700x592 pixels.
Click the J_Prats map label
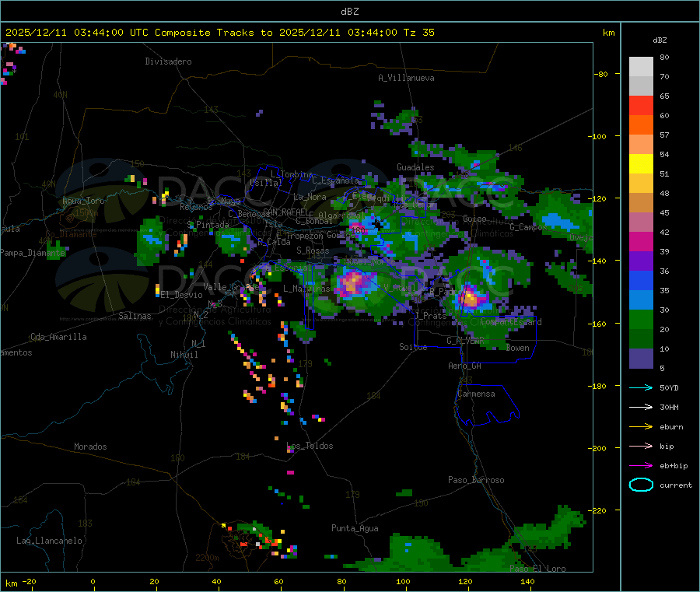430,316
